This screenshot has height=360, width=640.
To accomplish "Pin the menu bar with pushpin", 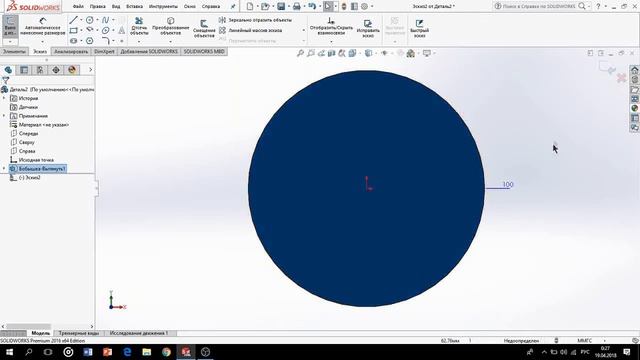I will pos(233,6).
